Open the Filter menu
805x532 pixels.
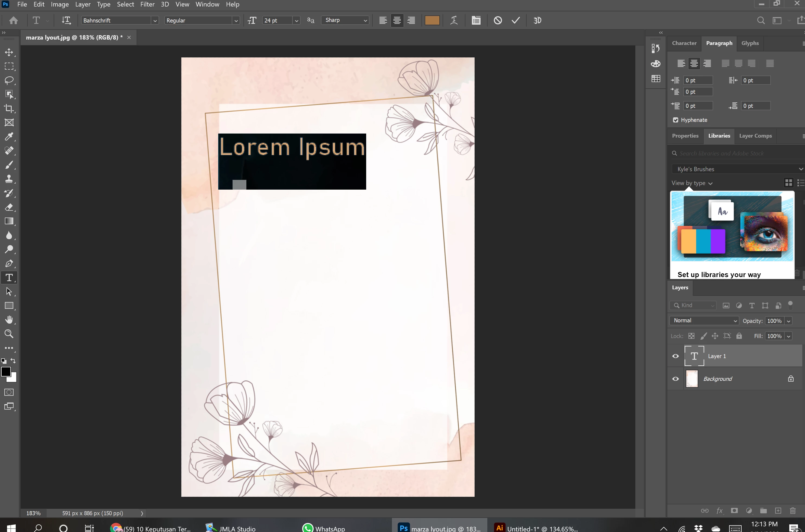tap(147, 4)
